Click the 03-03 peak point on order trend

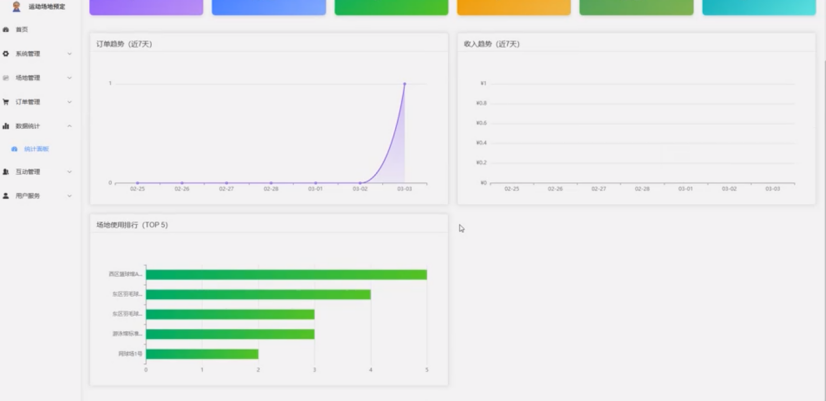(405, 84)
